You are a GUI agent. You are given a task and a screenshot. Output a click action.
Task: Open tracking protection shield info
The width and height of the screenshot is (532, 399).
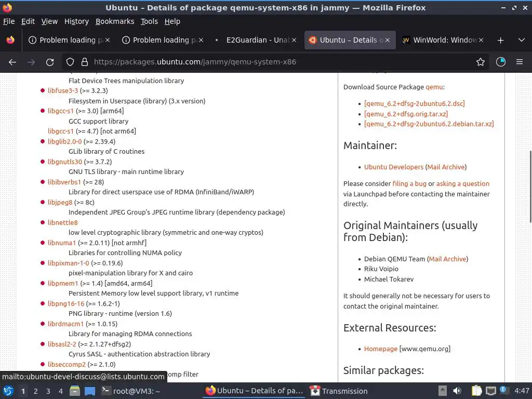70,62
